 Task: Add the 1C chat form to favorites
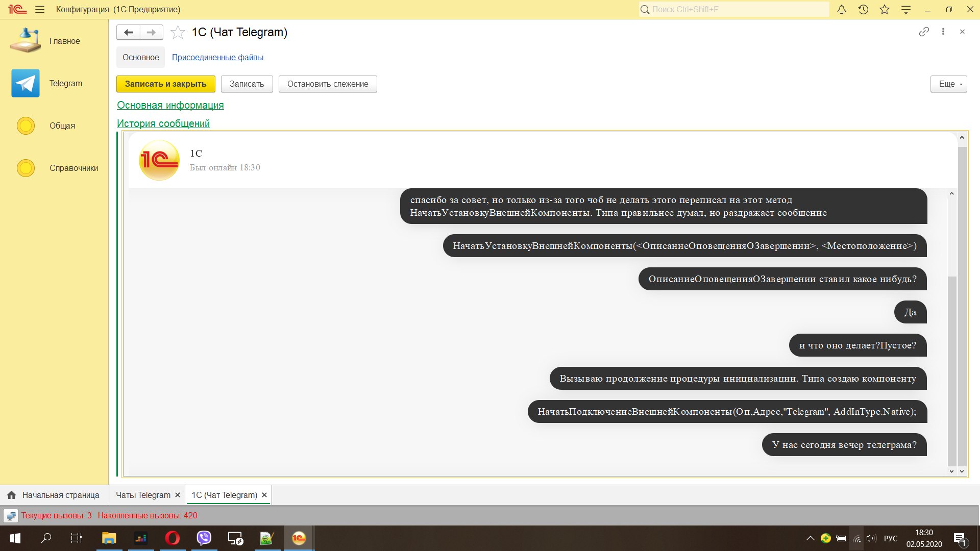coord(178,32)
